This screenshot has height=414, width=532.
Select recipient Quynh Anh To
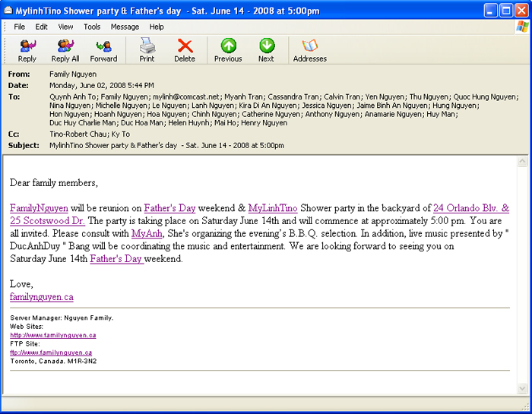point(72,97)
